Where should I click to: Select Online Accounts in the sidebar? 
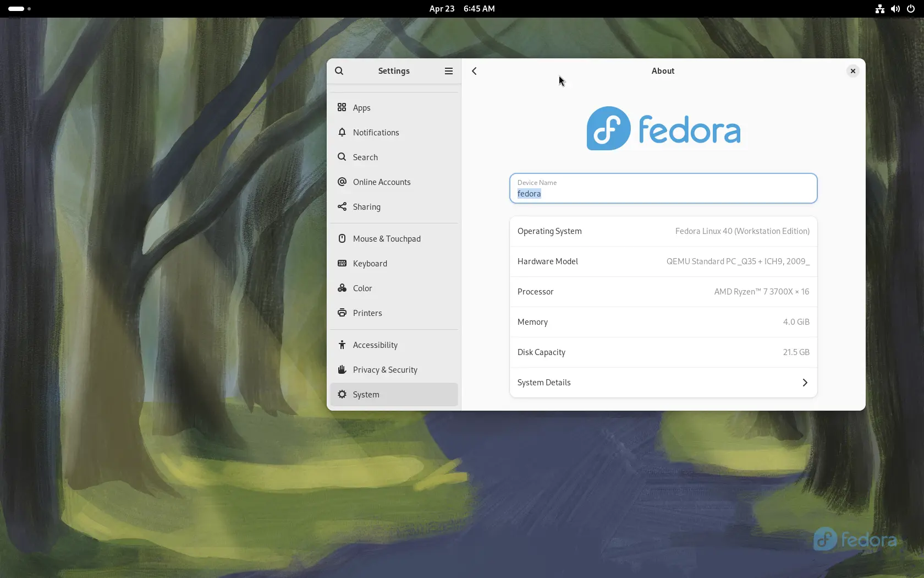click(394, 182)
